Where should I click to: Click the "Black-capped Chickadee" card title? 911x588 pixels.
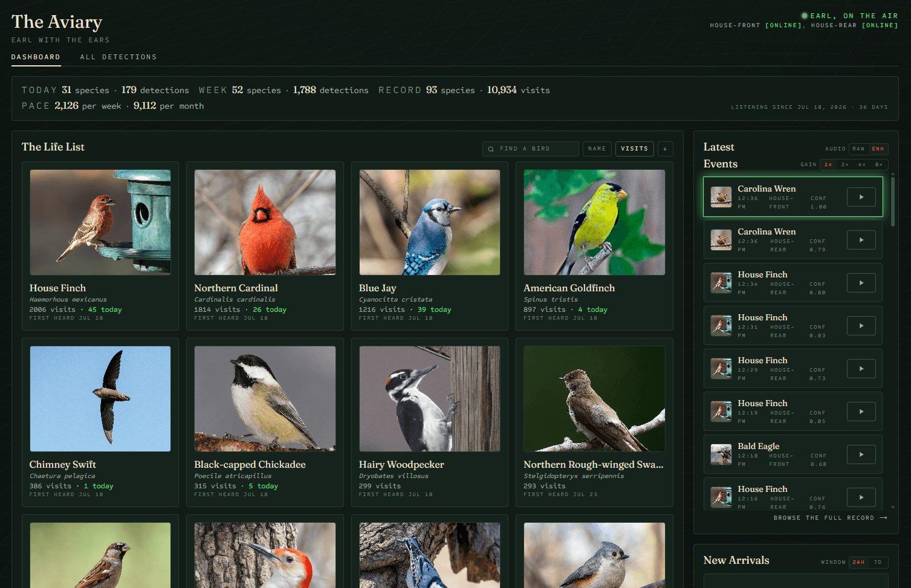[x=250, y=465]
